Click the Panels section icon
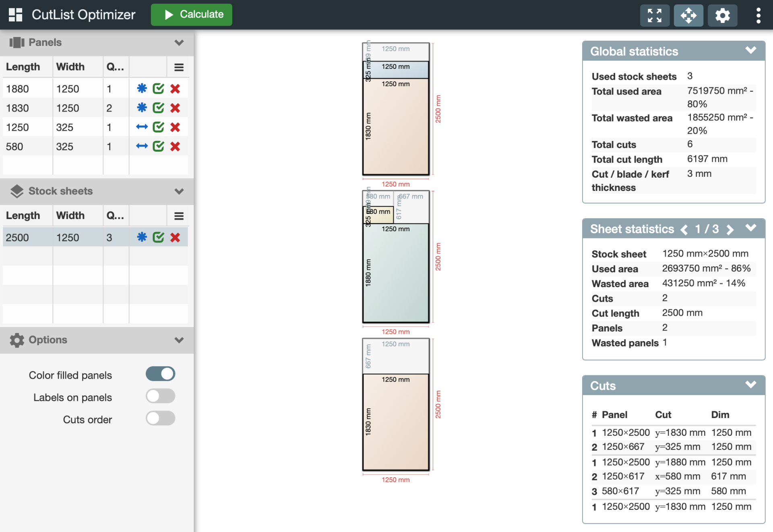The image size is (773, 532). pos(17,42)
